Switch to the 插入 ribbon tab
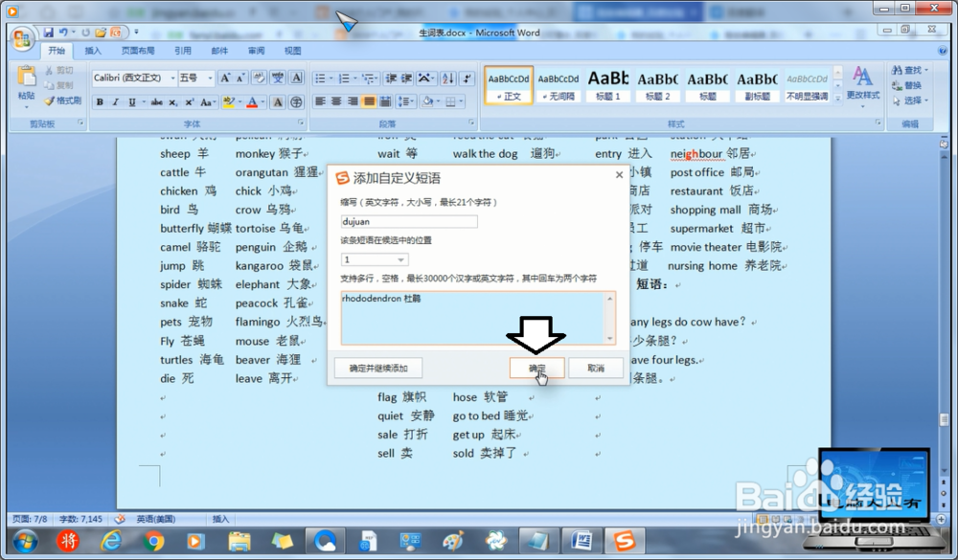 click(93, 51)
